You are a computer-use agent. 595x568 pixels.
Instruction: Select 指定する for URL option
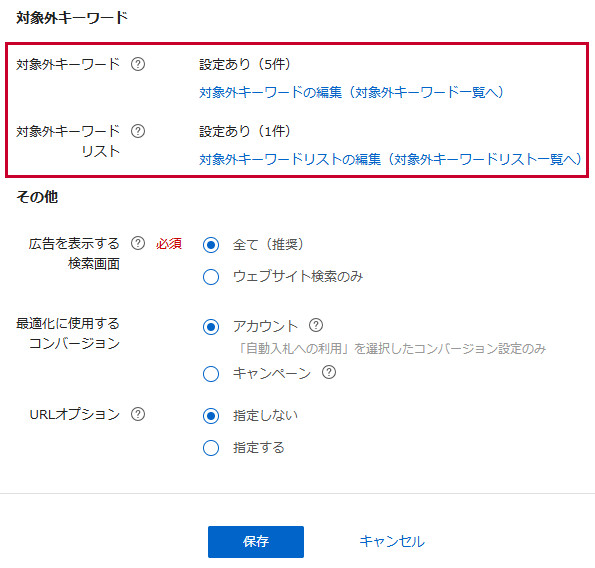(x=211, y=448)
